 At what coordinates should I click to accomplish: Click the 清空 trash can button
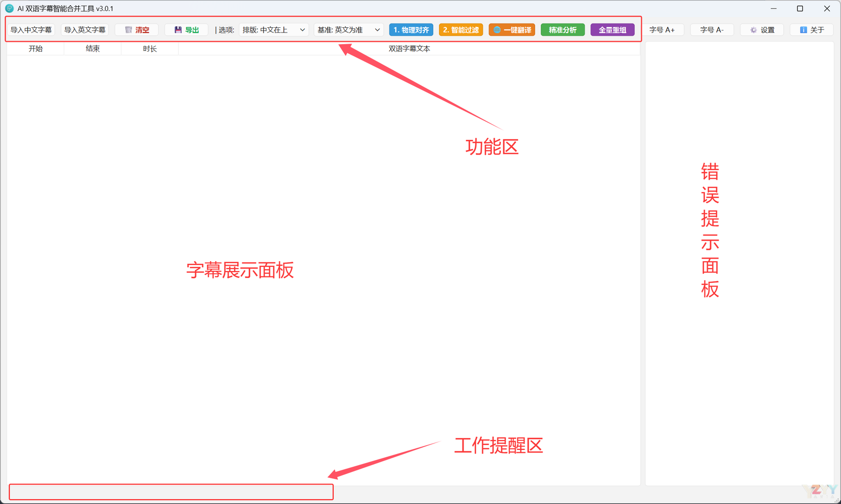[137, 30]
